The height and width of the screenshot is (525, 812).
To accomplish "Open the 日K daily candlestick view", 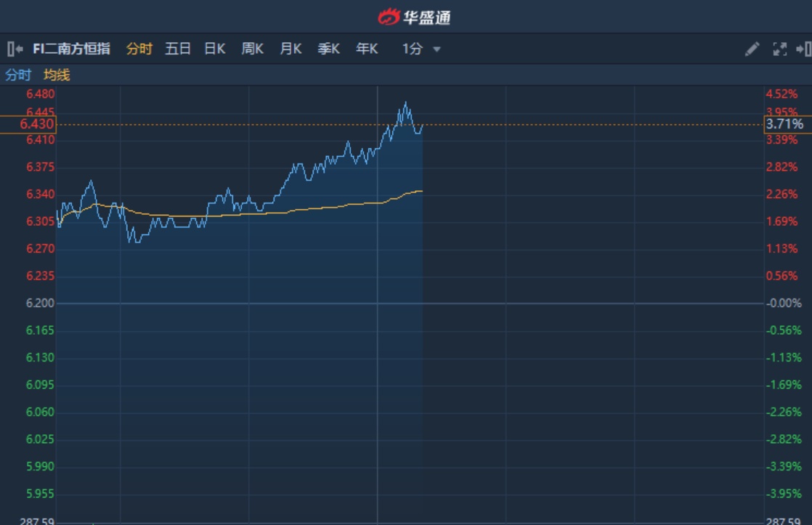I will tap(215, 49).
